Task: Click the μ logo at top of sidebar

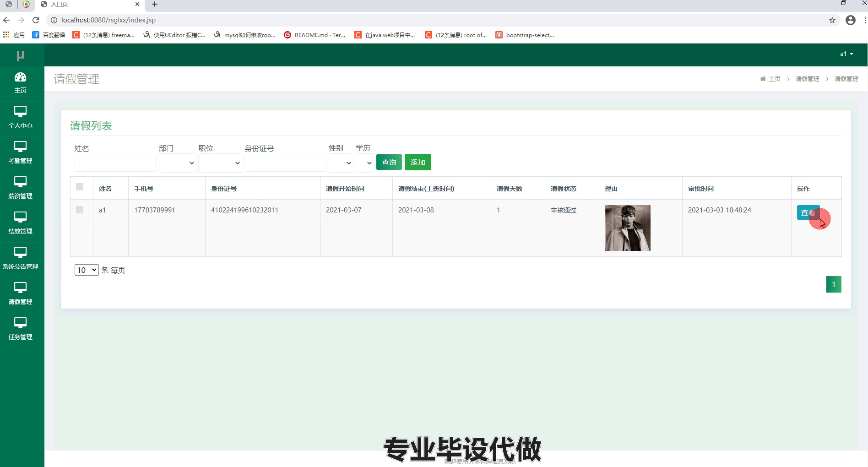Action: tap(20, 55)
